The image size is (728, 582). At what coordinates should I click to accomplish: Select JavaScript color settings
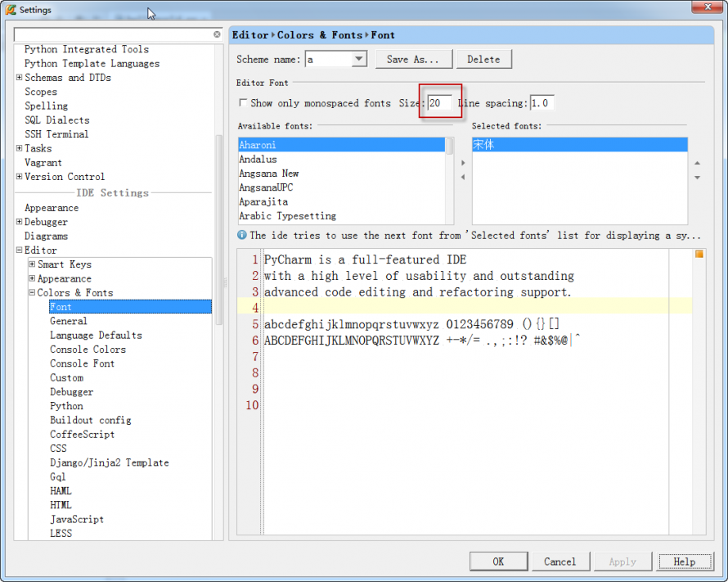point(77,519)
